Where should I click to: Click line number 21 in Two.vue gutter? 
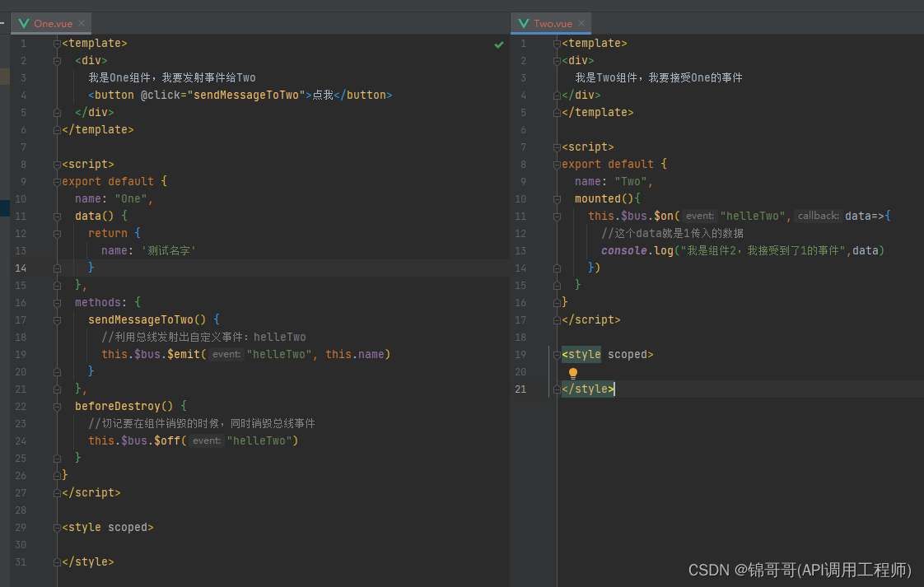[x=520, y=389]
